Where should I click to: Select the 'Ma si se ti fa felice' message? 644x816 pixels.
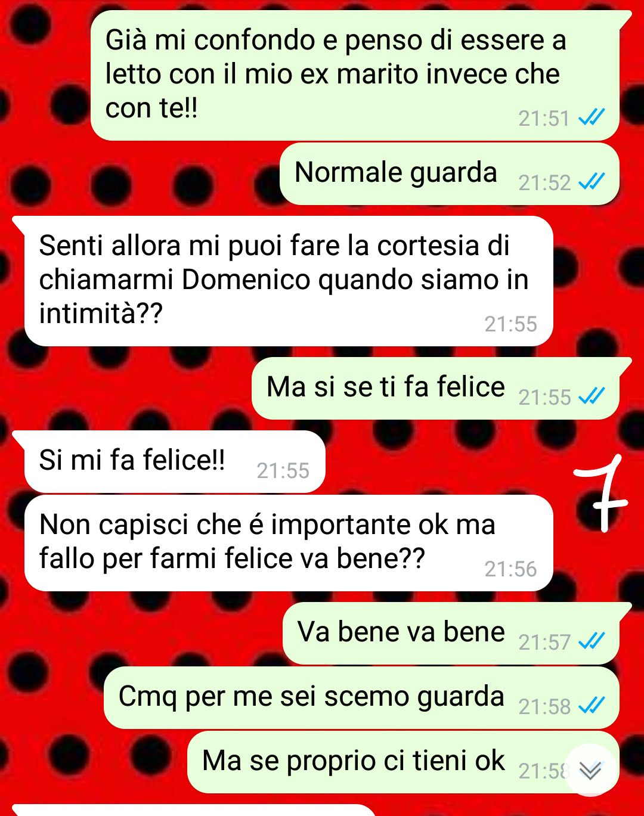point(442,388)
